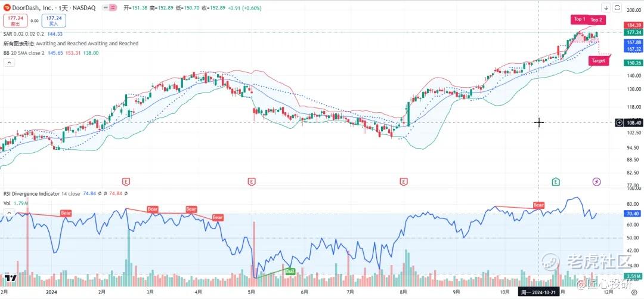Open the red earnings E marker near 5月
This screenshot has width=644, height=299.
(x=252, y=181)
